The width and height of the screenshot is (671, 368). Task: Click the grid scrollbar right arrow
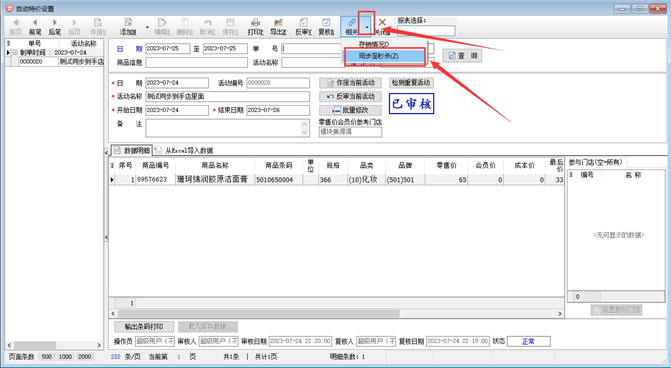tap(560, 314)
